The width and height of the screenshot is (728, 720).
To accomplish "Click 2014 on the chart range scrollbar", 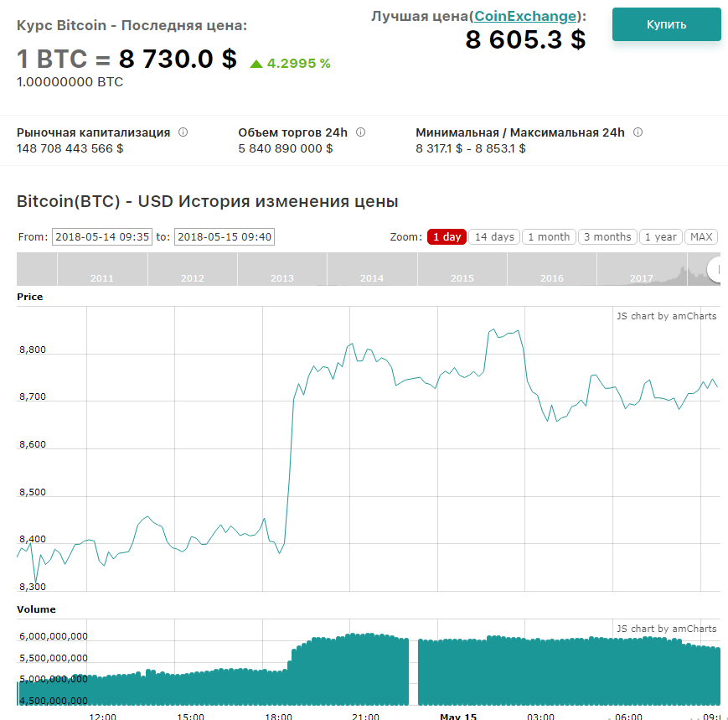I will [x=372, y=278].
